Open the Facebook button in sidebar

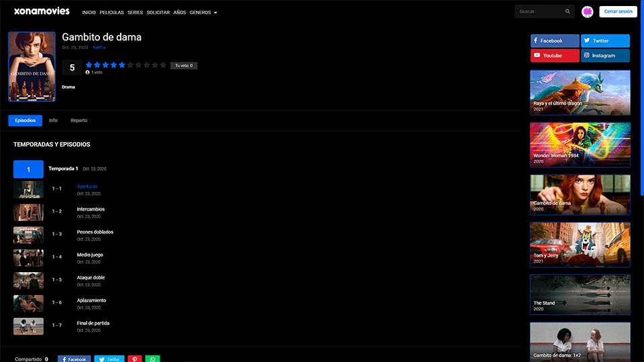point(555,41)
